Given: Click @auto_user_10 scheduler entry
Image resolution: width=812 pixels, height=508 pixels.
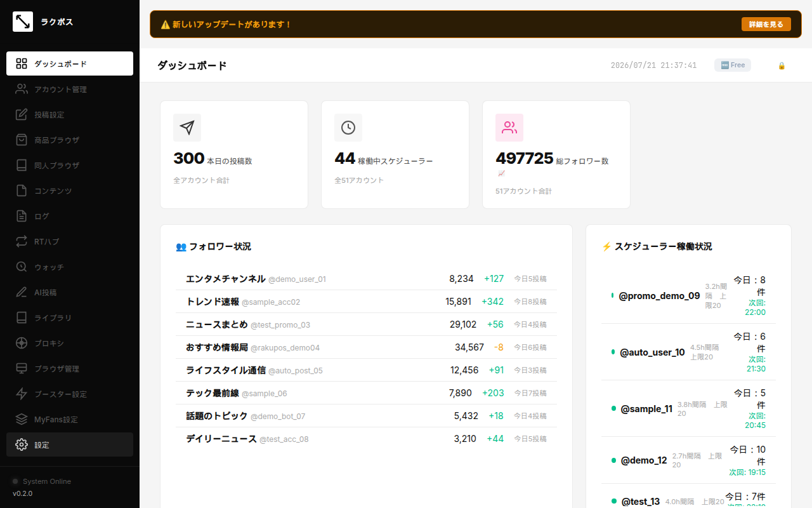Looking at the screenshot, I should (x=688, y=352).
